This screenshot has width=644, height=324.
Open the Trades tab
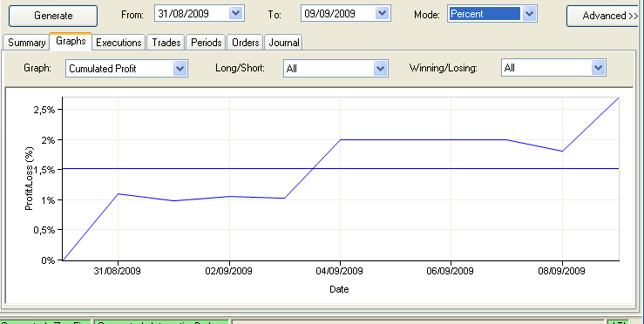166,43
